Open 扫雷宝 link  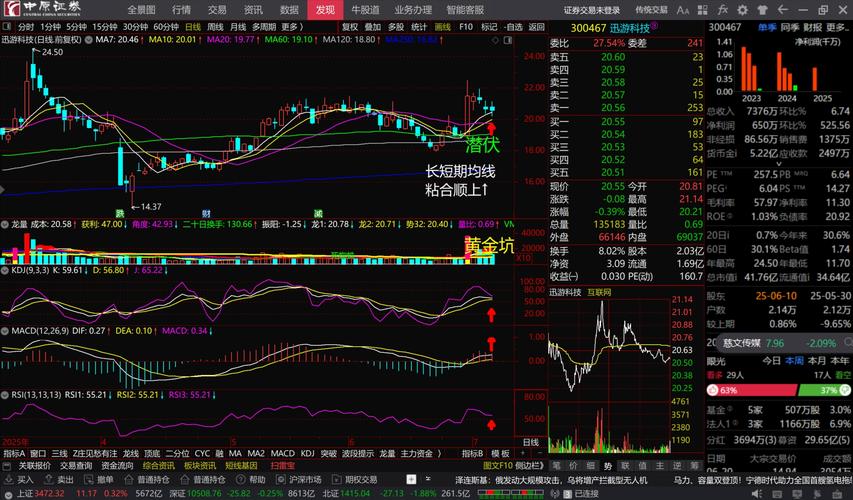[x=282, y=466]
